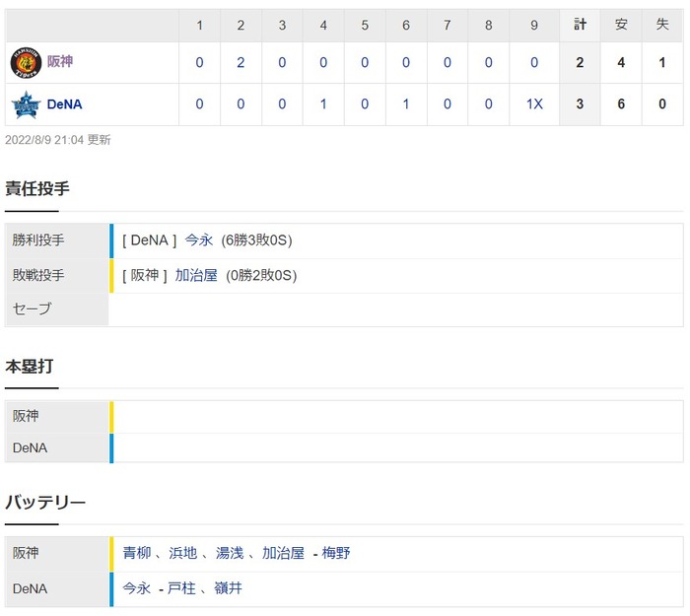Open 浜地 pitcher link in battery row
Screen dimensions: 690x616
point(183,553)
